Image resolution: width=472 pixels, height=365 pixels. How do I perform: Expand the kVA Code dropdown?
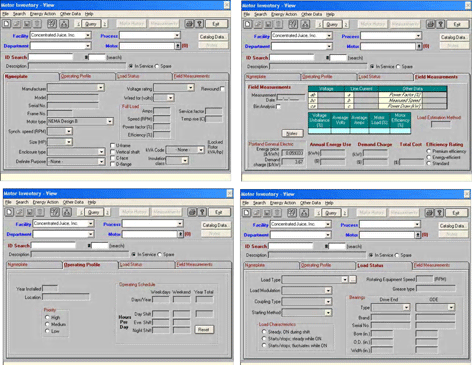(201, 150)
